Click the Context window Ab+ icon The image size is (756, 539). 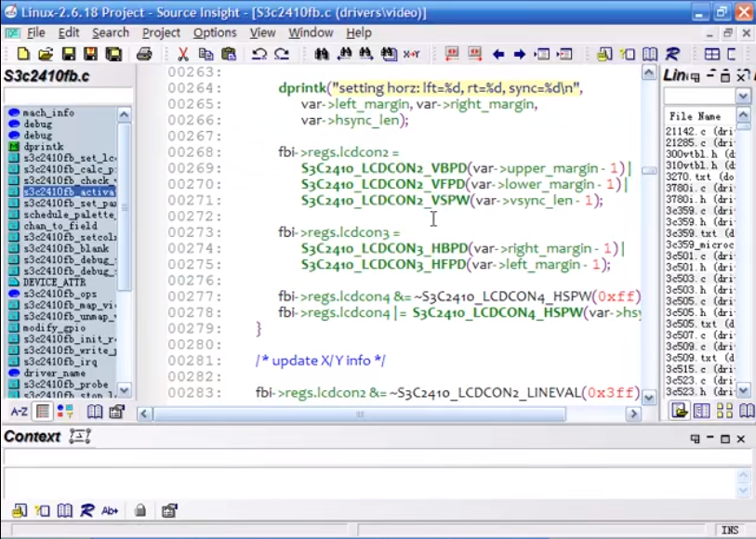(110, 510)
